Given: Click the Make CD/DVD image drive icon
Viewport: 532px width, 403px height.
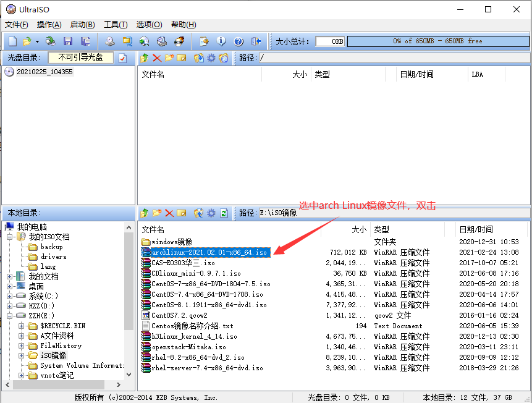Looking at the screenshot, I should [109, 41].
